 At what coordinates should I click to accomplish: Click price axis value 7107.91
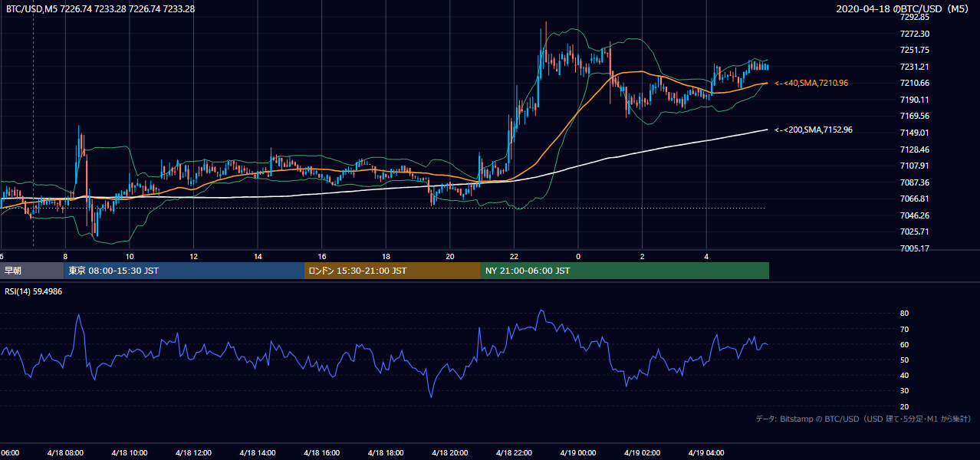[x=915, y=166]
